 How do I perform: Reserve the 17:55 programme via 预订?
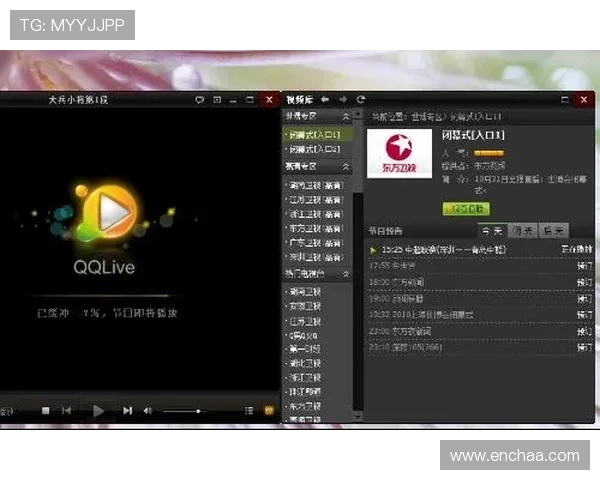(x=584, y=266)
